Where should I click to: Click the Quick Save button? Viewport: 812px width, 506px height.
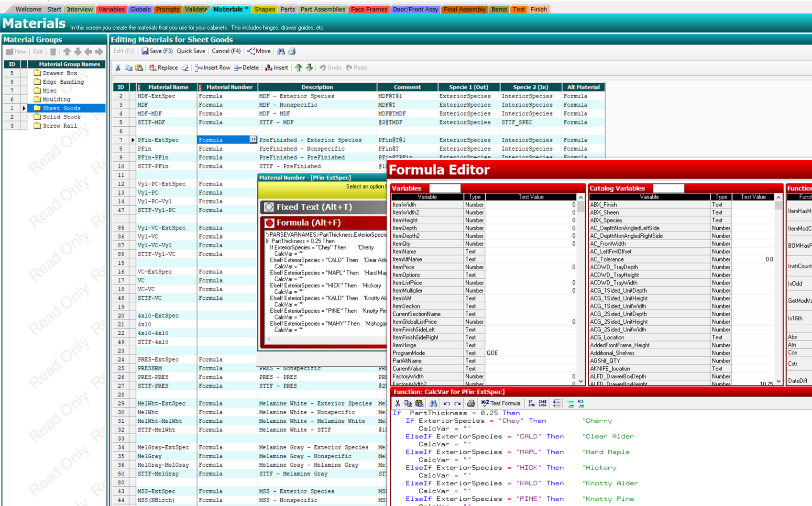(x=191, y=51)
